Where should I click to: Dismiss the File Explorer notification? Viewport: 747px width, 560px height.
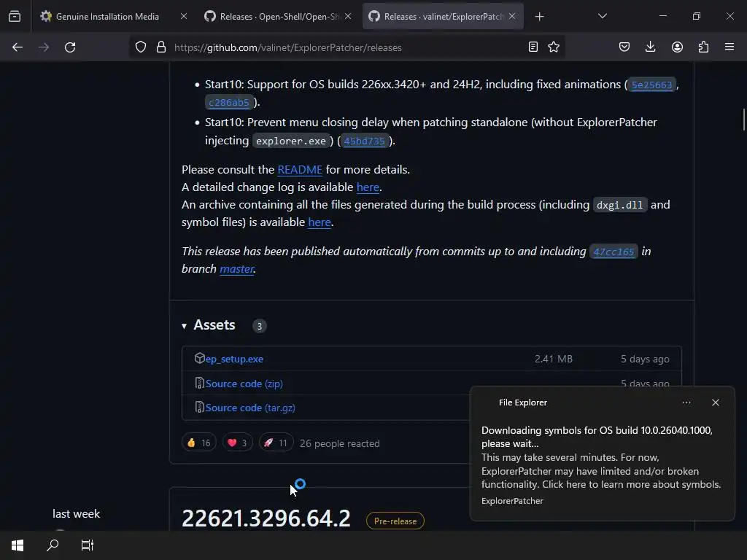715,402
